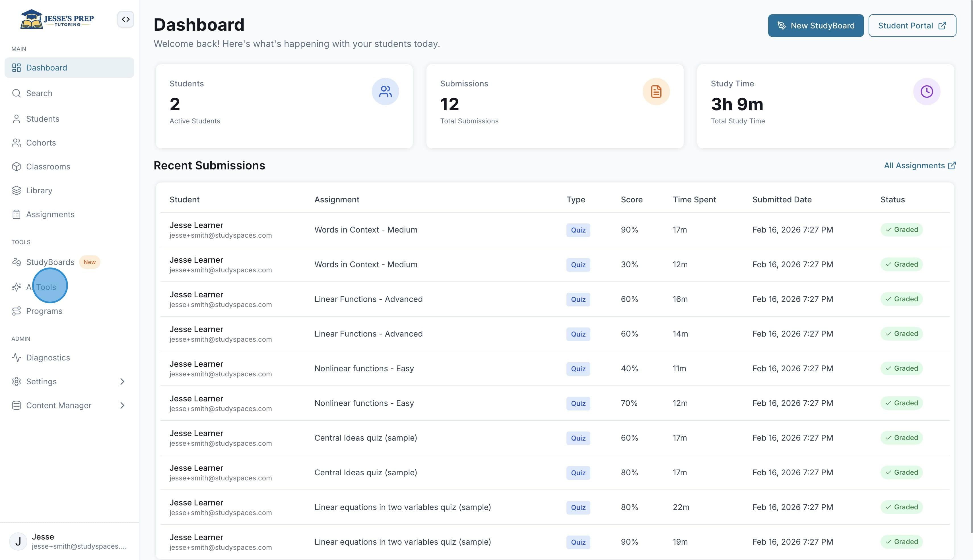Screen dimensions: 973x560
Task: Expand the Content Manager chevron
Action: pos(122,405)
